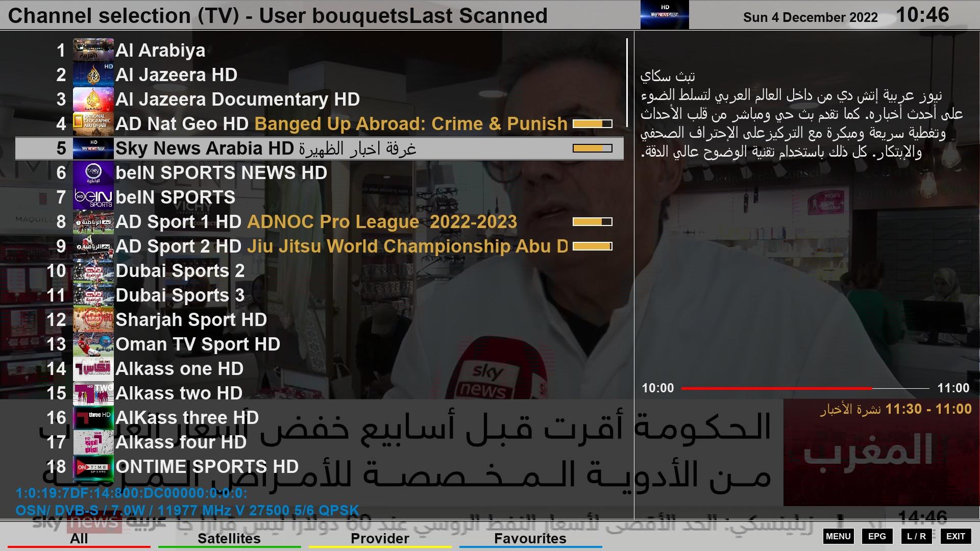Click AD Sport 2 HD event progress bar
The image size is (980, 551).
point(592,246)
